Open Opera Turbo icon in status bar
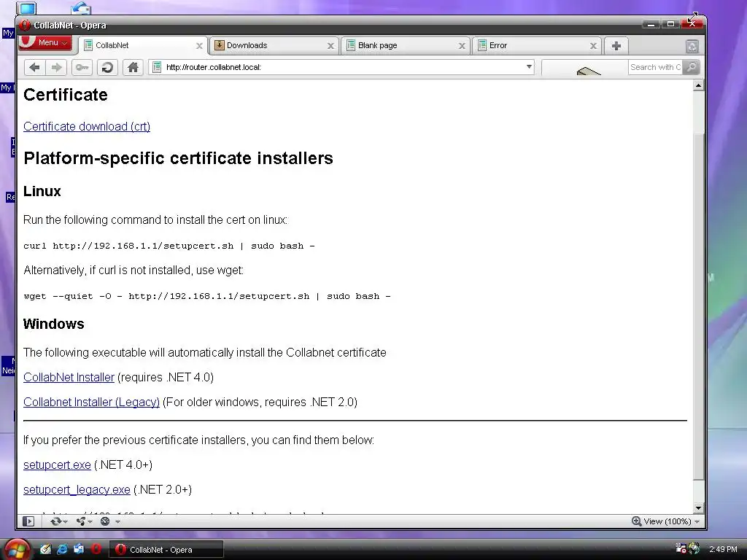This screenshot has height=560, width=747. [105, 521]
